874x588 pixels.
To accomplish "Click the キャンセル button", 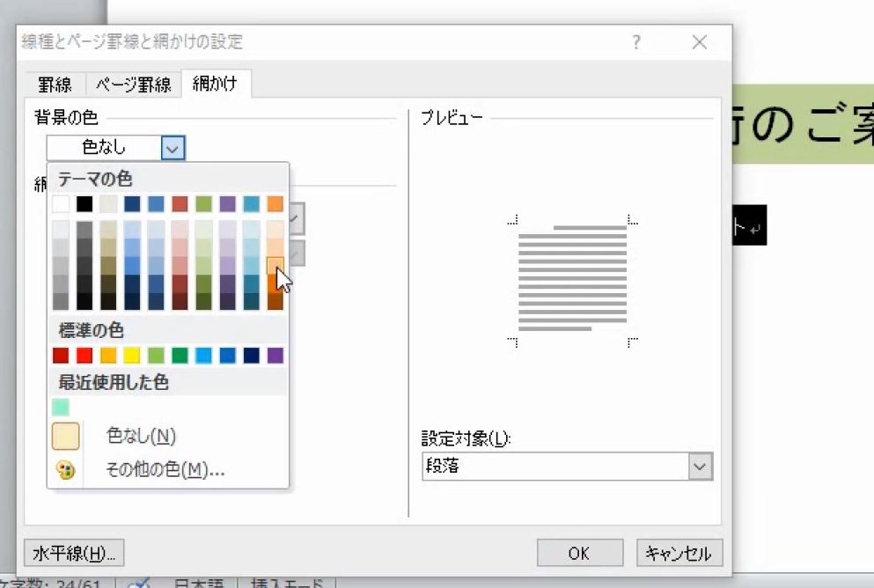I will [679, 553].
